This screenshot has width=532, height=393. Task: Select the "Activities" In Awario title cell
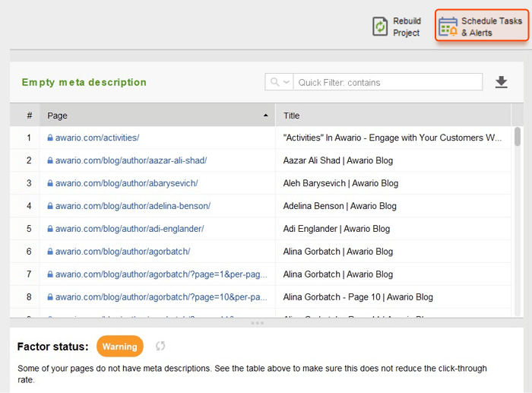click(392, 138)
